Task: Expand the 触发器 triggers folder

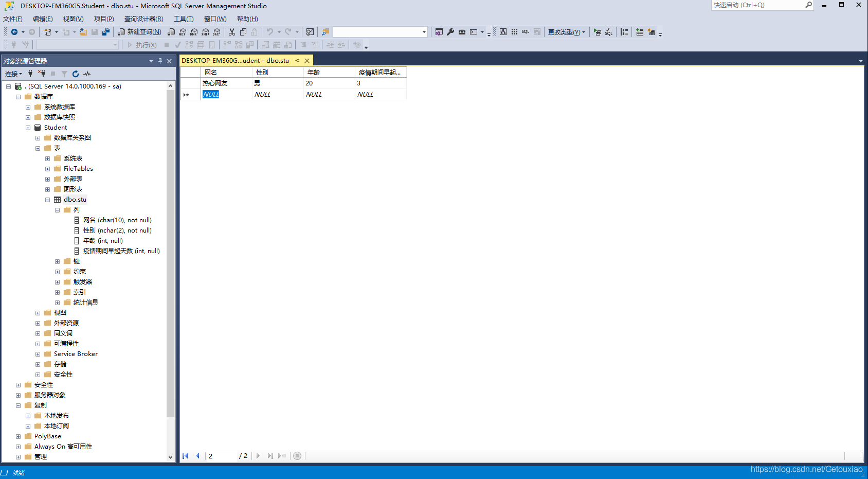Action: (58, 282)
